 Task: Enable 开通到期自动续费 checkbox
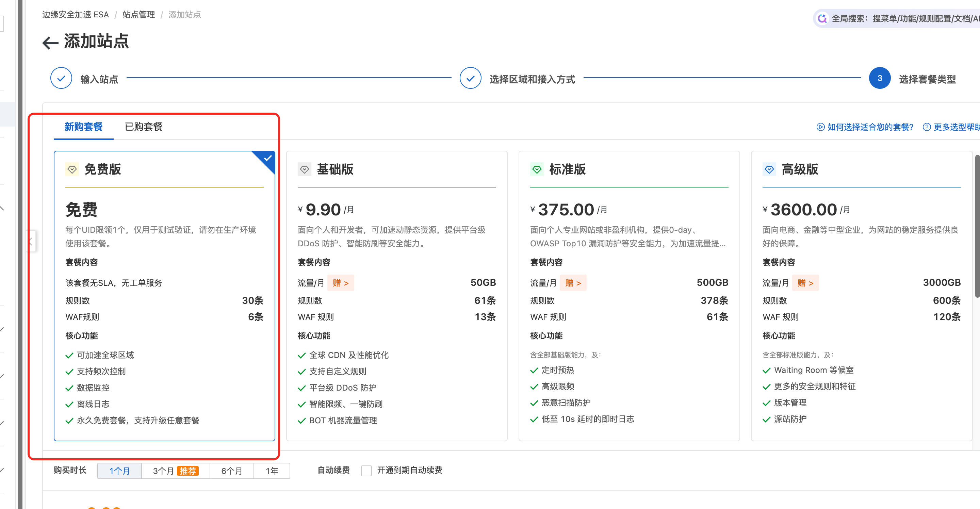click(366, 471)
